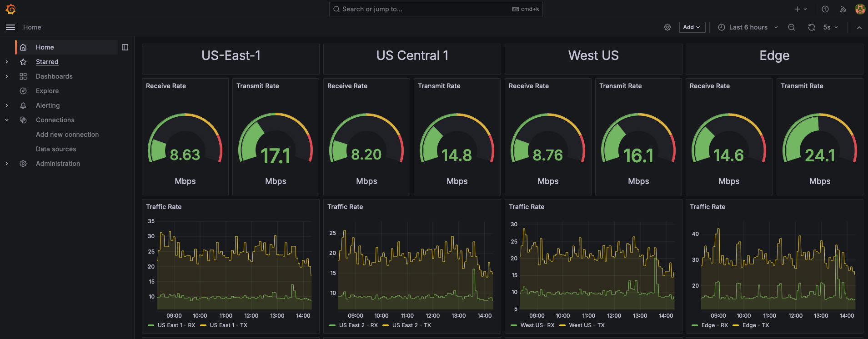Expand the Alerting section chevron

pos(7,105)
